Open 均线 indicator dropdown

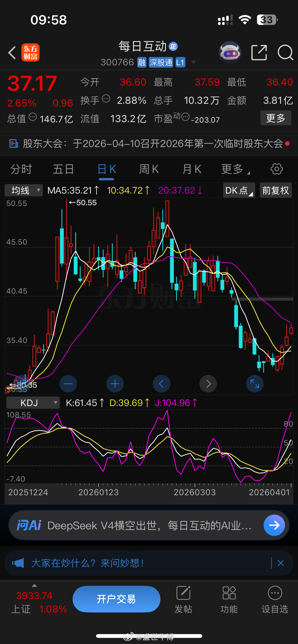coord(24,190)
